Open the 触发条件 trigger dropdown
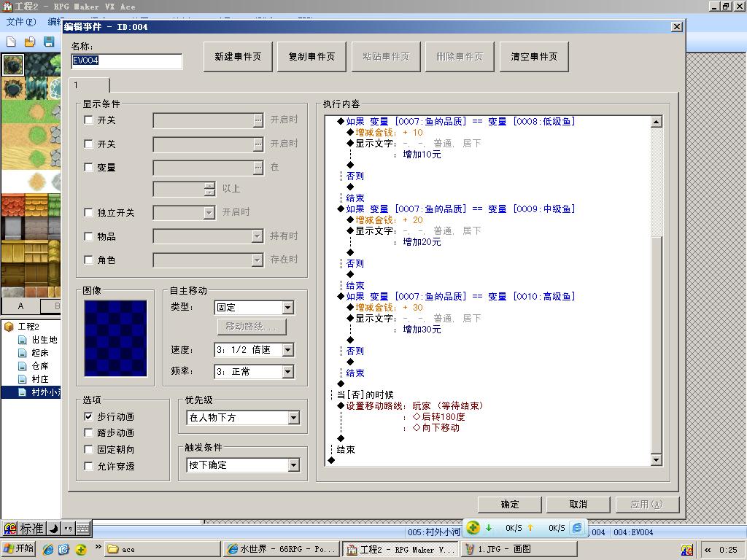Screen dimensions: 747x560 (294, 464)
